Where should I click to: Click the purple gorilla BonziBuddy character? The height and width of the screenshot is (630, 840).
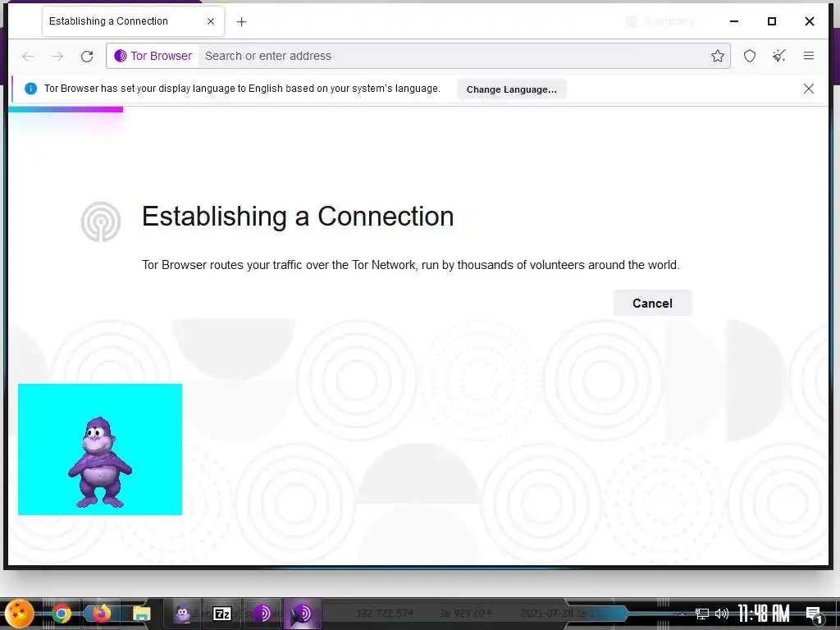(x=100, y=463)
